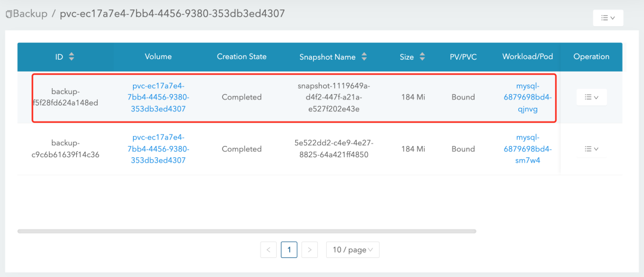Open volume link in first backup row
The image size is (644, 277).
click(158, 97)
